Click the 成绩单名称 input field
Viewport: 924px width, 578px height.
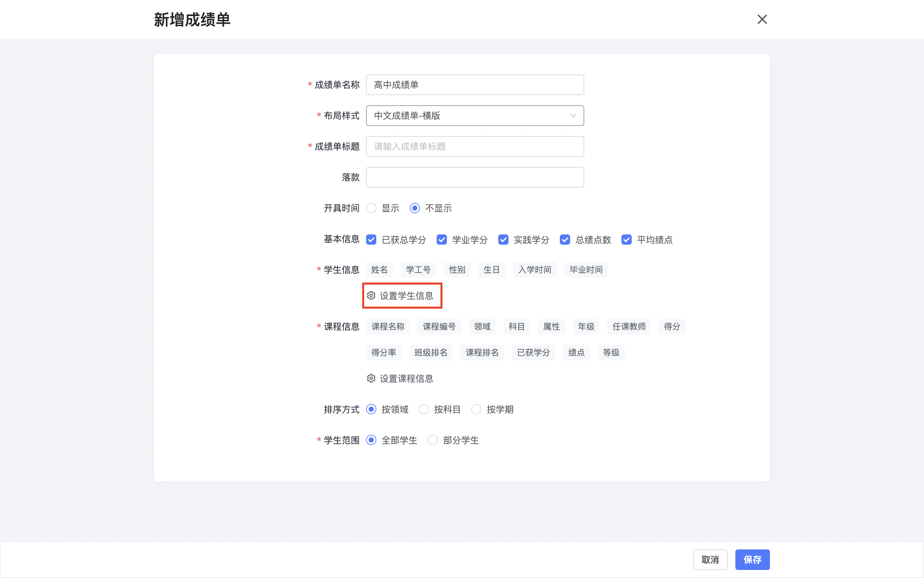click(x=475, y=85)
